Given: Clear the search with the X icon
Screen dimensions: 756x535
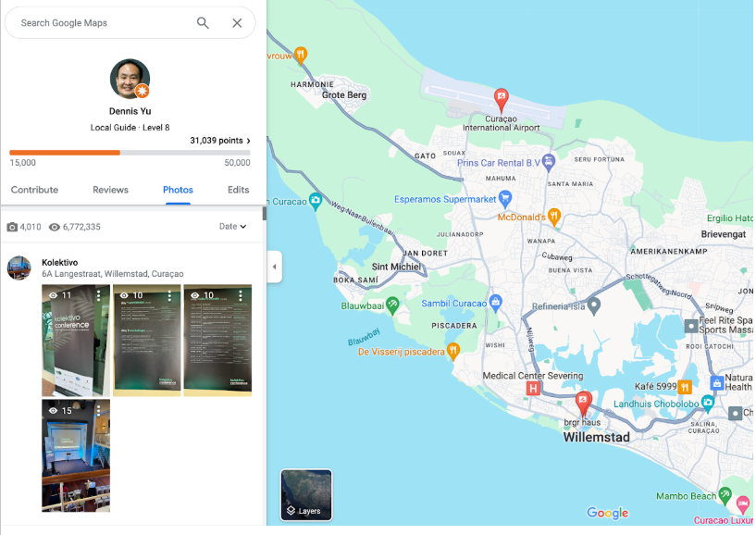Looking at the screenshot, I should point(237,22).
